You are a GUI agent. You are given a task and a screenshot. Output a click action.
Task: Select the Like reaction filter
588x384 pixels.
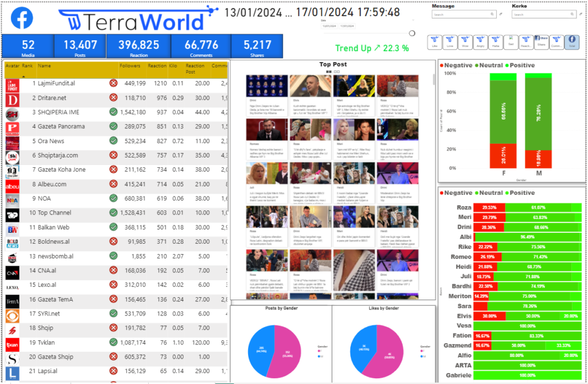pyautogui.click(x=435, y=42)
